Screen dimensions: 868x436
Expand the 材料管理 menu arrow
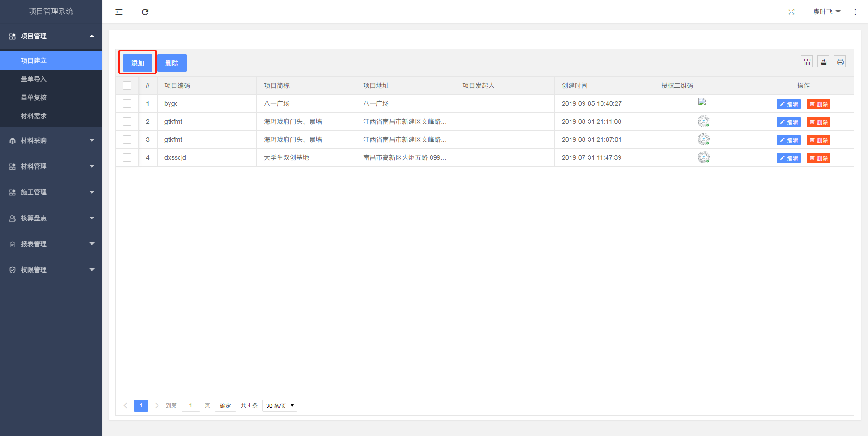coord(92,166)
